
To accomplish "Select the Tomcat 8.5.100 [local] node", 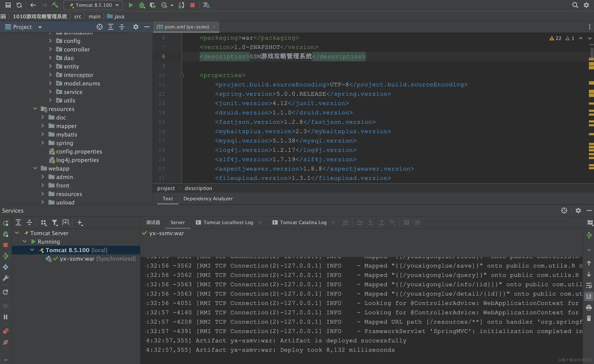I will [76, 250].
